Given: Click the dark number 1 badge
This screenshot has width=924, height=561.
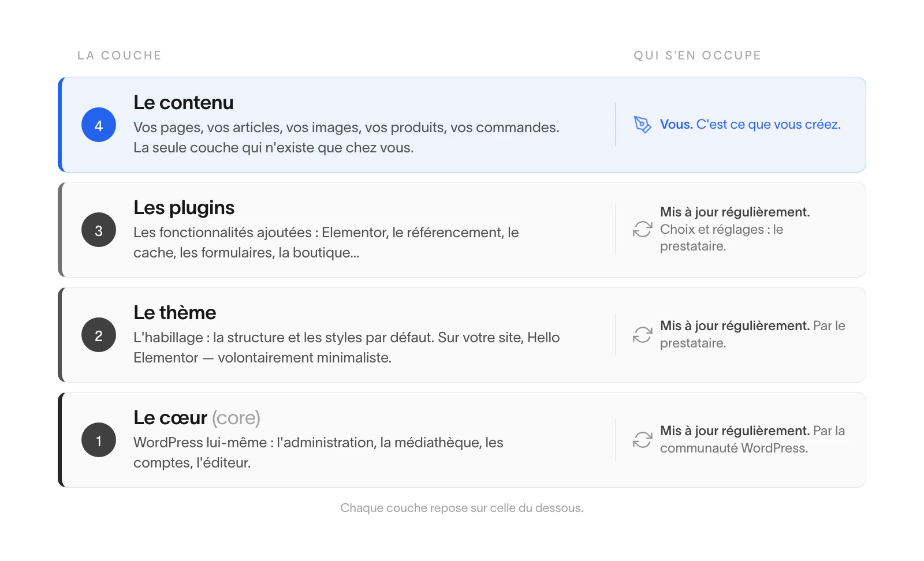Looking at the screenshot, I should tap(99, 440).
